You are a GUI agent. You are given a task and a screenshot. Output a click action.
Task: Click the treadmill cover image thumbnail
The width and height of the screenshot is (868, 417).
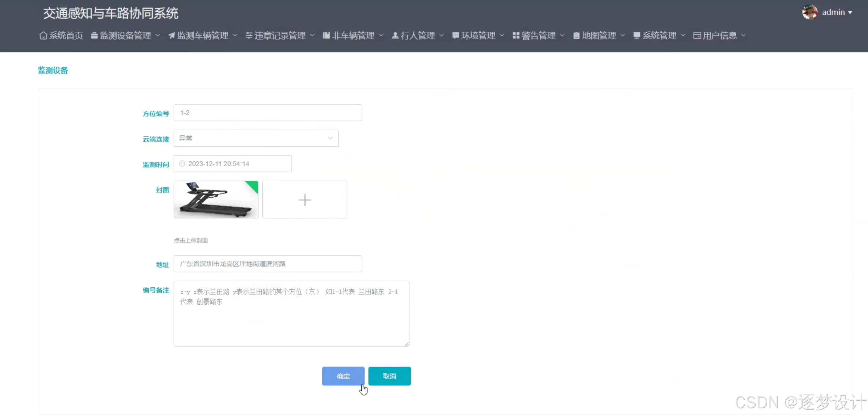216,200
